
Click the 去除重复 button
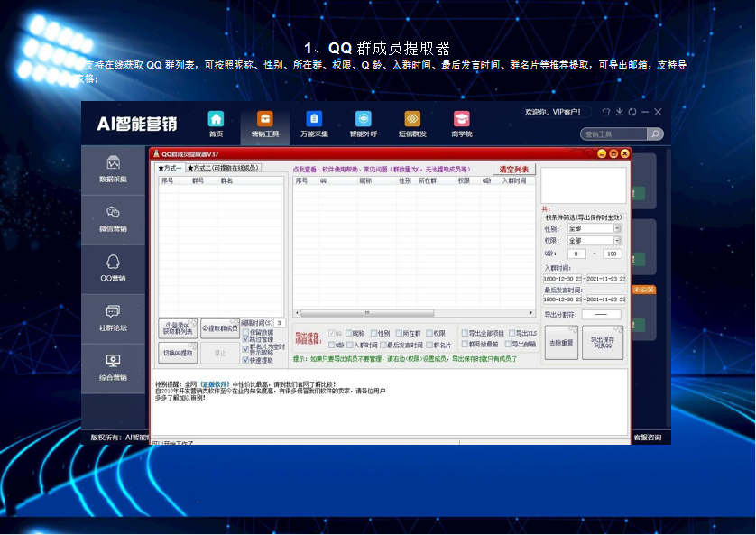tap(561, 343)
